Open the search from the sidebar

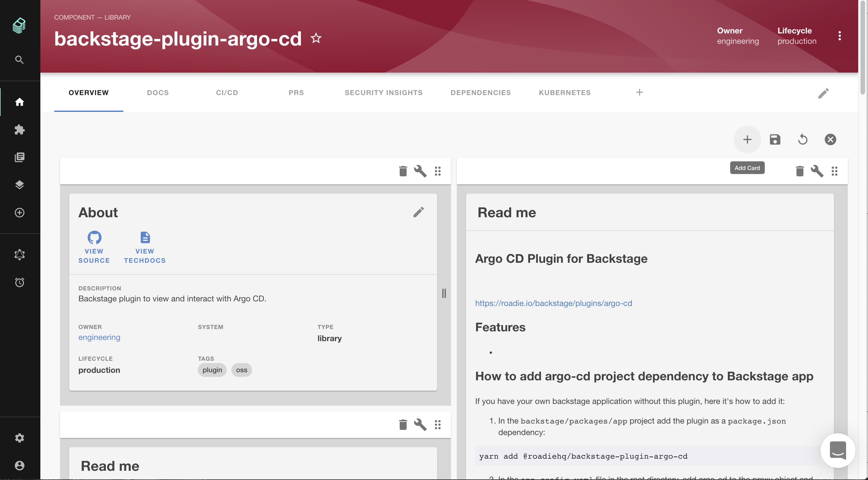coord(19,60)
